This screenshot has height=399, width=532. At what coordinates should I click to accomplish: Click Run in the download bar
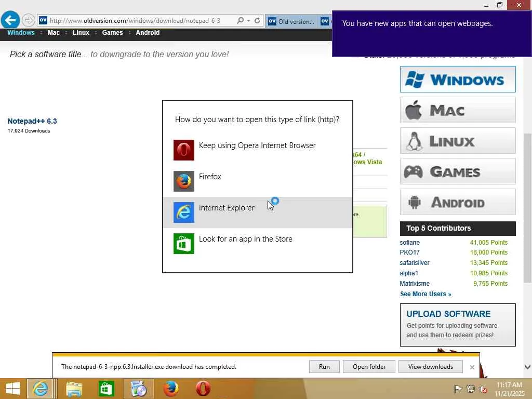click(x=324, y=367)
